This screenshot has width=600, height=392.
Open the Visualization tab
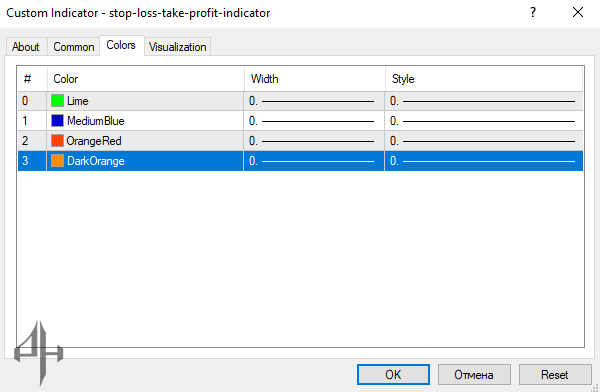178,47
